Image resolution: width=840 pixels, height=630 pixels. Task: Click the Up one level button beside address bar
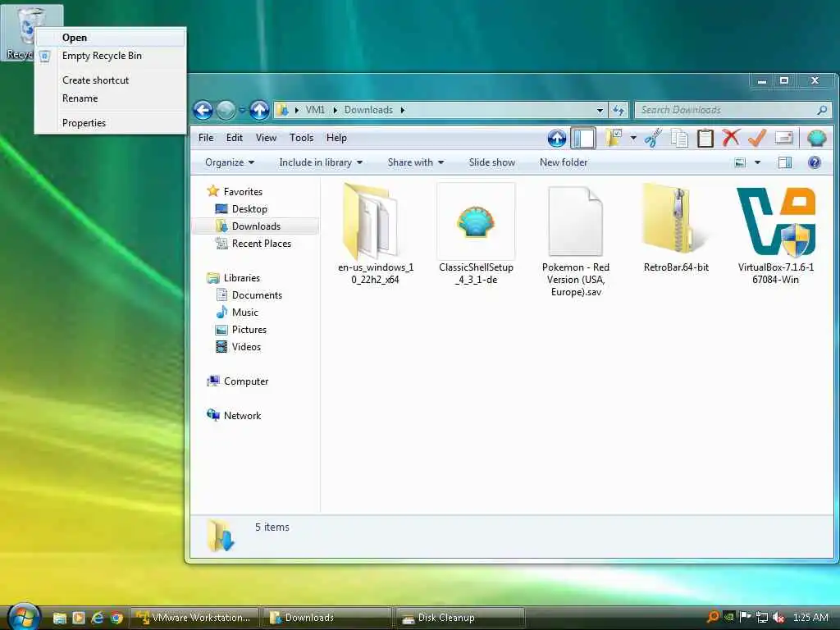[260, 111]
